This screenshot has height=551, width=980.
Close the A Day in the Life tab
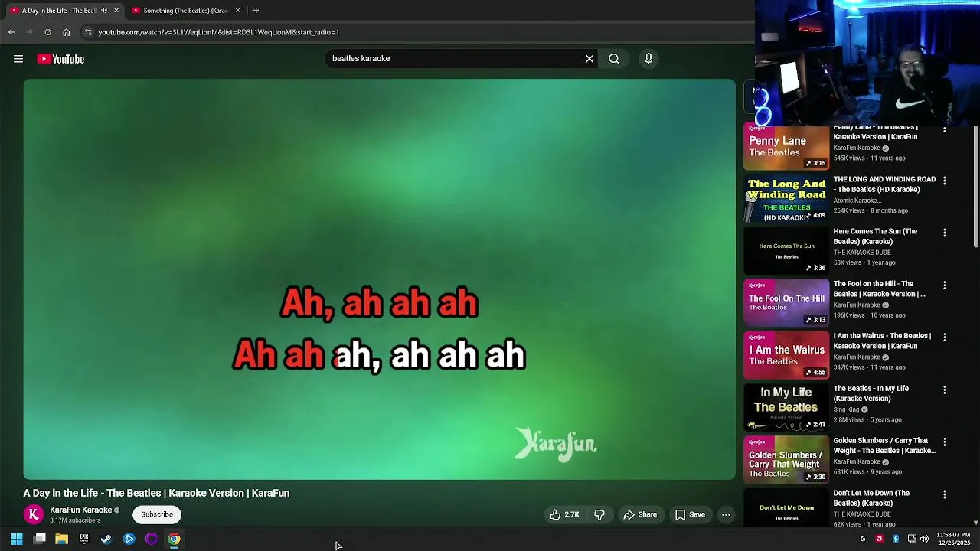point(116,11)
